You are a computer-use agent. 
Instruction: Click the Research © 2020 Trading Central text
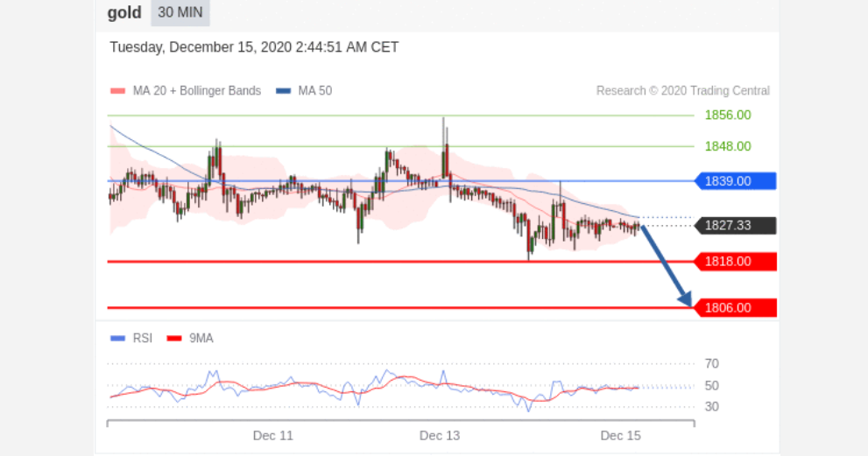point(683,91)
